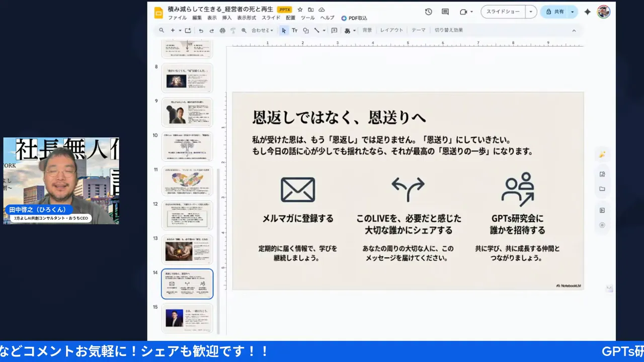The width and height of the screenshot is (644, 362).
Task: Click the undo arrow
Action: 201,30
